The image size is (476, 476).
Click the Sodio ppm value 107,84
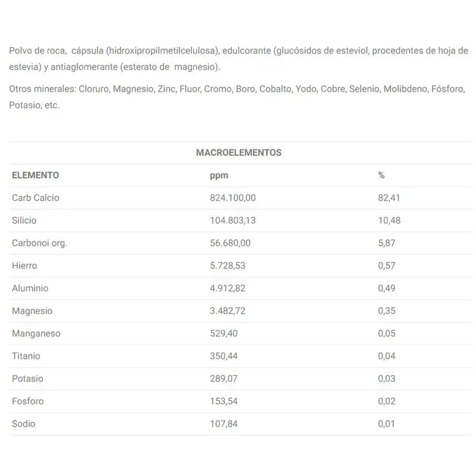[x=224, y=424]
